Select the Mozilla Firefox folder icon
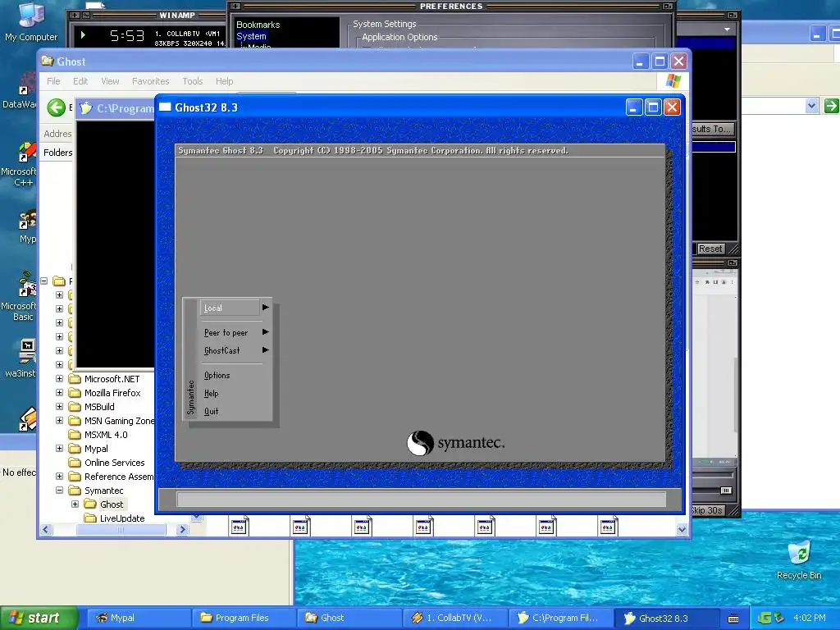 [x=75, y=393]
